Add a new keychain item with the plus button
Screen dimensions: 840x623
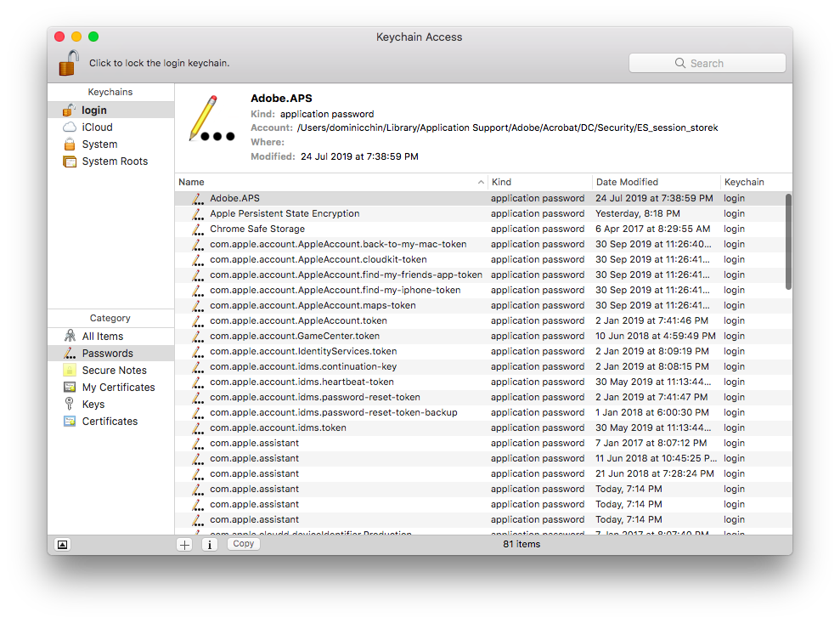(x=184, y=543)
